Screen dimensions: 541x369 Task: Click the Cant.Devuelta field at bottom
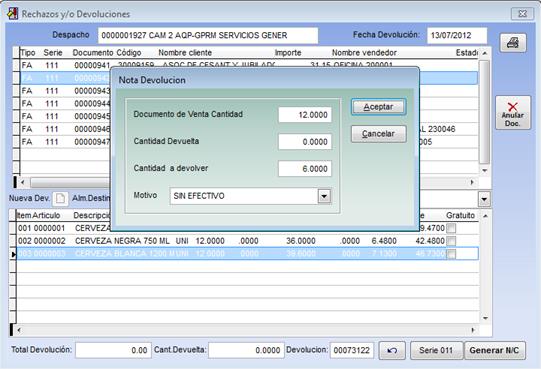(246, 350)
